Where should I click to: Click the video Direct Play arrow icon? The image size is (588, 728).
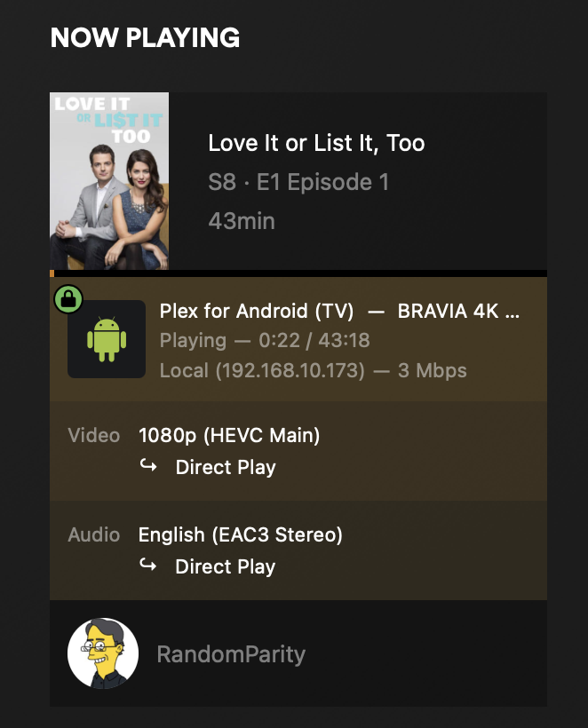click(x=148, y=467)
